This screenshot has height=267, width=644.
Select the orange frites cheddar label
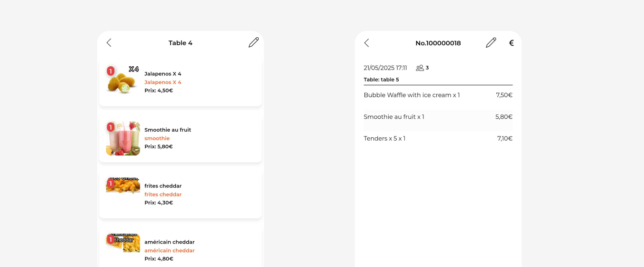pos(163,195)
